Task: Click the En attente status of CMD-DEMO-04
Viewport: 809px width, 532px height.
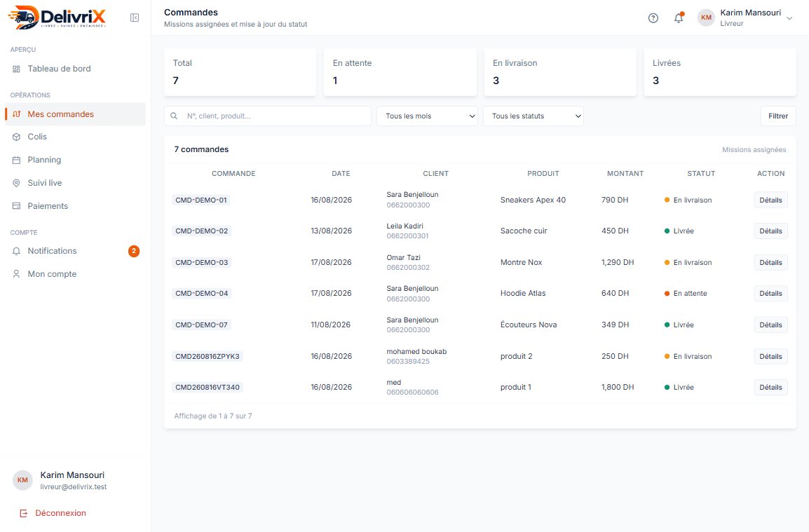Action: click(686, 294)
